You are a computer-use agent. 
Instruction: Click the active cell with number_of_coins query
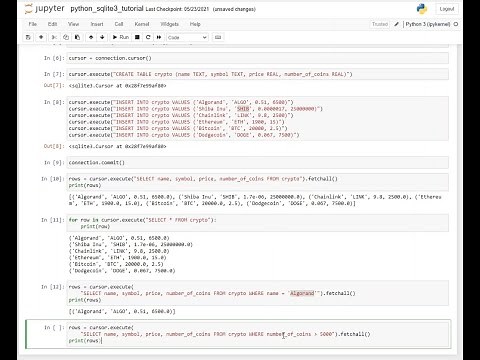click(258, 334)
